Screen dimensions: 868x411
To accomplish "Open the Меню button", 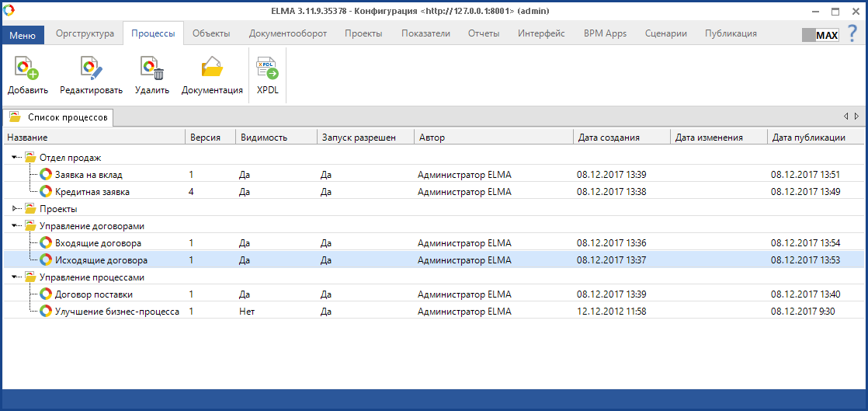I will pos(23,35).
